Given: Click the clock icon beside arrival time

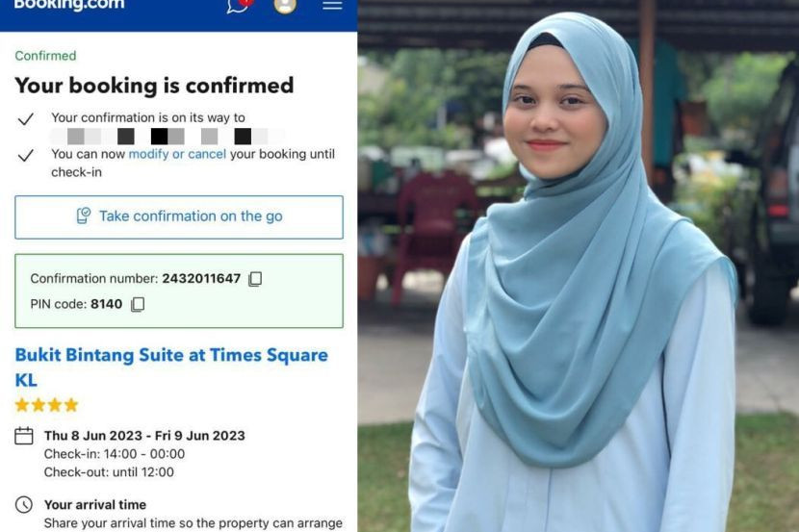Looking at the screenshot, I should click(x=24, y=504).
